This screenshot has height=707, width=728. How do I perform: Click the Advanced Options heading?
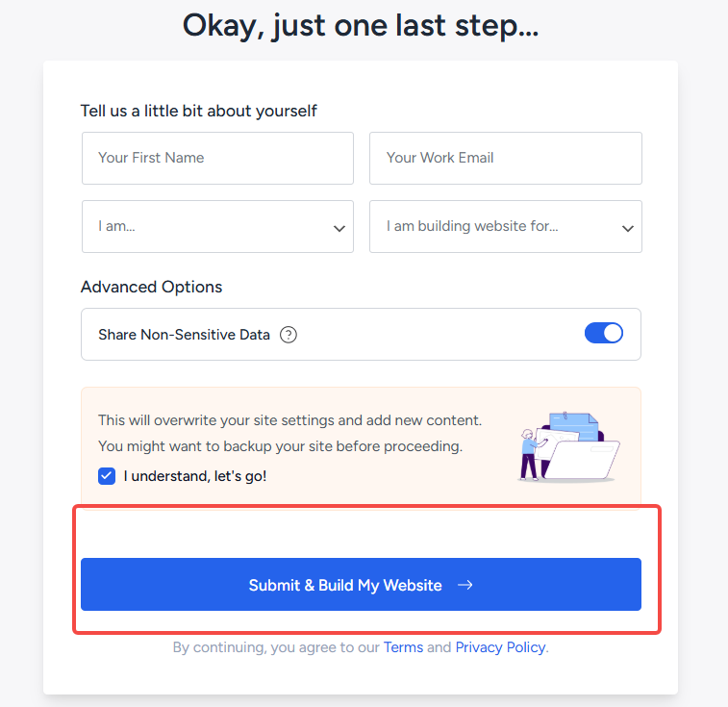[151, 287]
